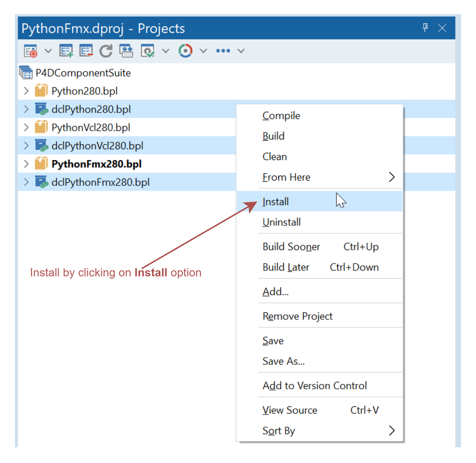Click the Activate project toolbar icon
Image resolution: width=476 pixels, height=463 pixels.
click(x=31, y=51)
